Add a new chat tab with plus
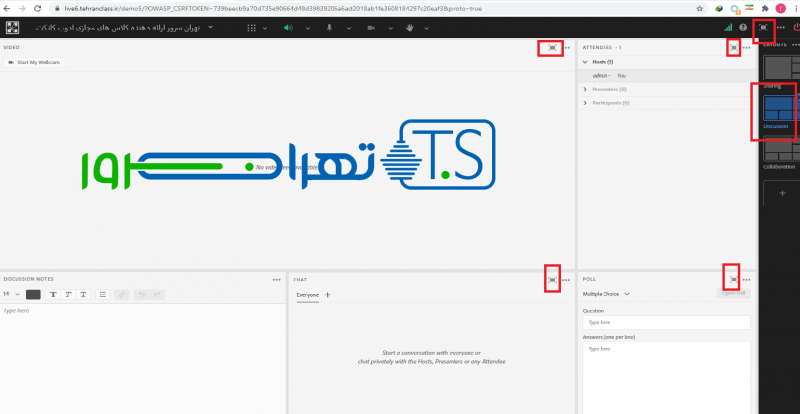 (x=328, y=295)
